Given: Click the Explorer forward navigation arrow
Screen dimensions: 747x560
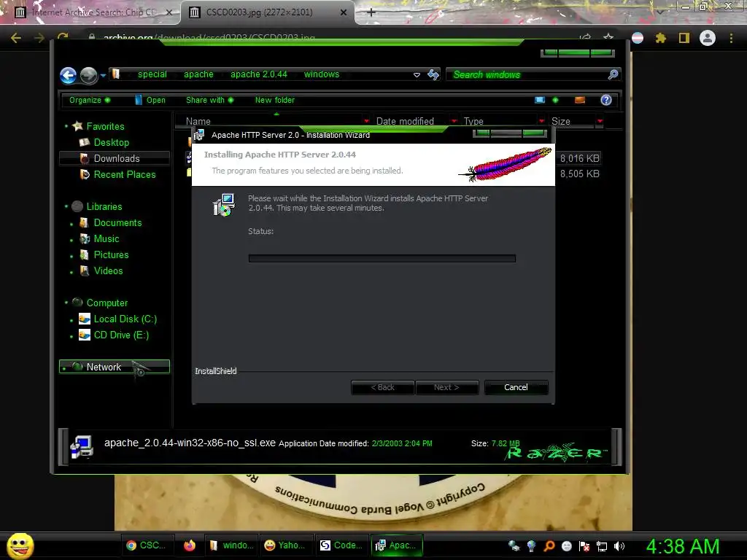Looking at the screenshot, I should coord(88,75).
